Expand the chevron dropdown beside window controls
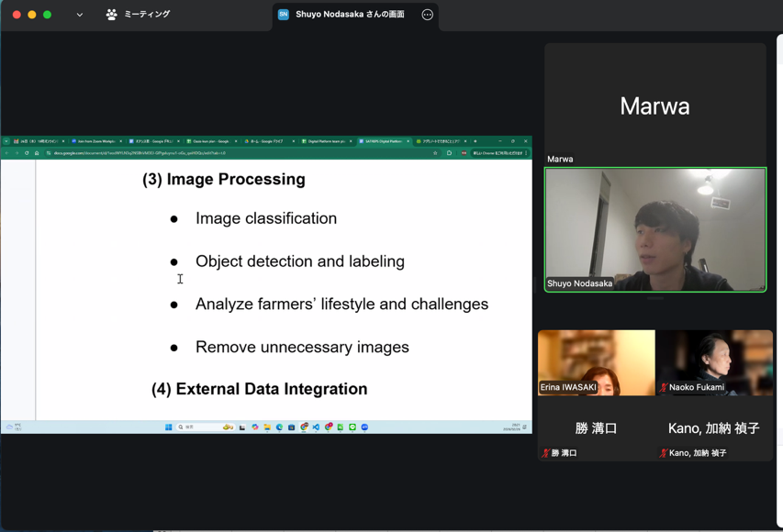This screenshot has width=783, height=532. (x=80, y=15)
